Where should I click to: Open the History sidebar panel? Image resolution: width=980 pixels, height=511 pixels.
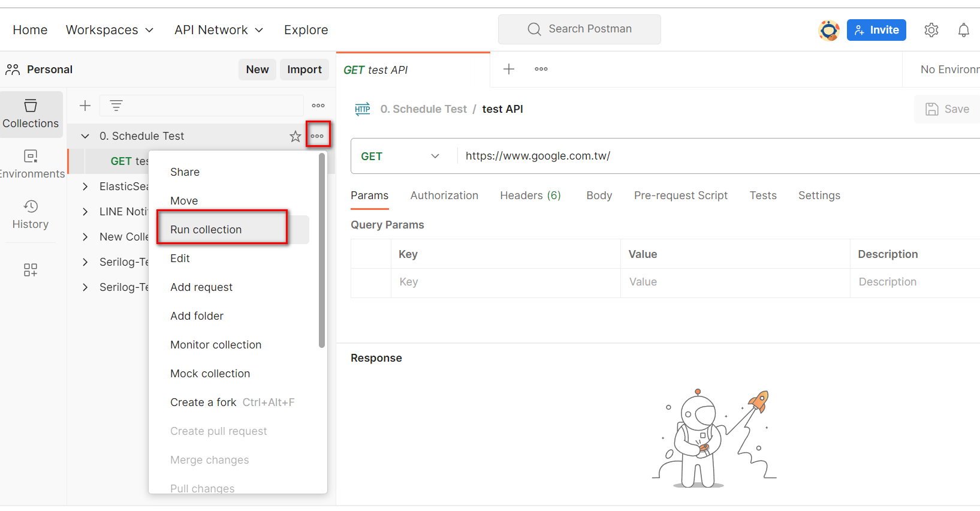click(x=31, y=215)
